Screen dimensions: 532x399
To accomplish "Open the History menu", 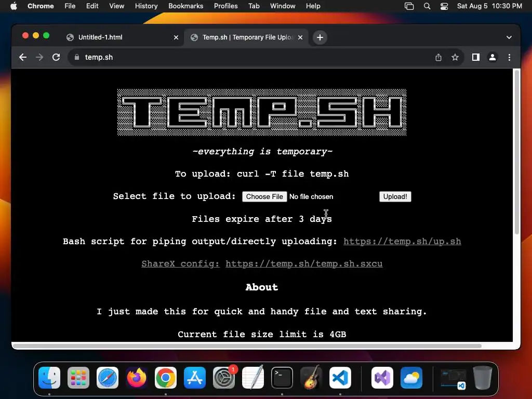I will coord(146,6).
